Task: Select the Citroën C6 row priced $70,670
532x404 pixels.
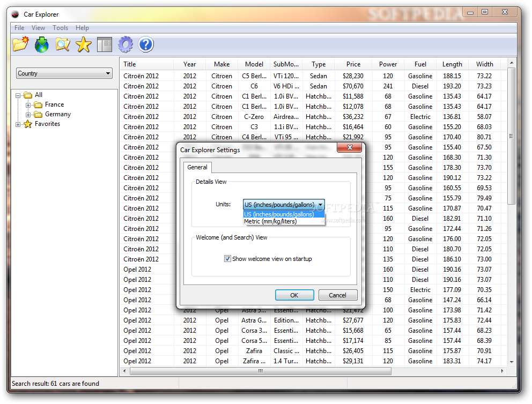Action: (313, 86)
